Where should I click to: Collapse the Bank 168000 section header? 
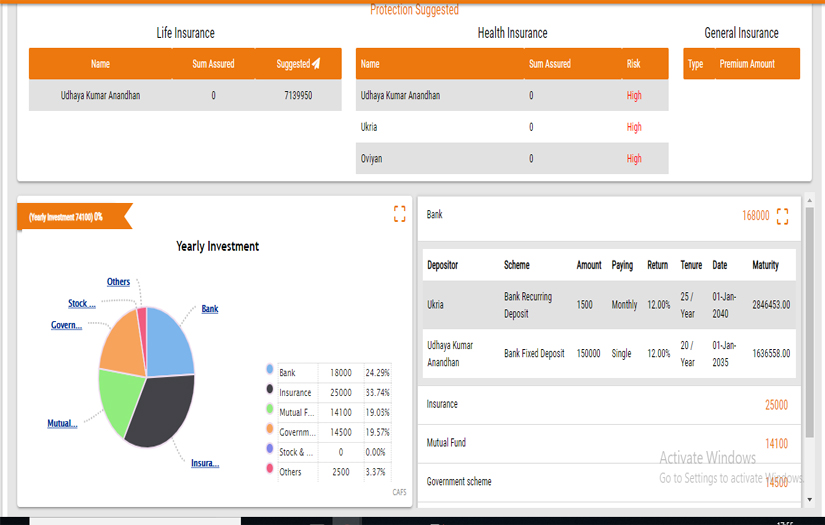point(609,218)
